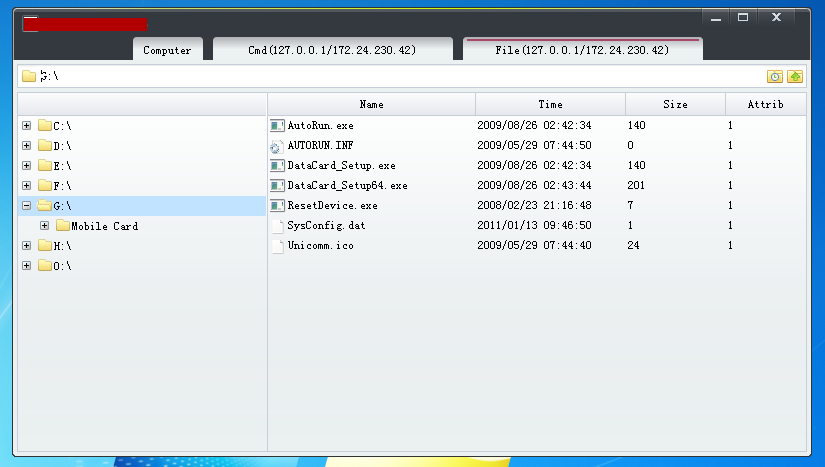The width and height of the screenshot is (825, 467).
Task: Expand the H:\ drive node
Action: (x=26, y=245)
